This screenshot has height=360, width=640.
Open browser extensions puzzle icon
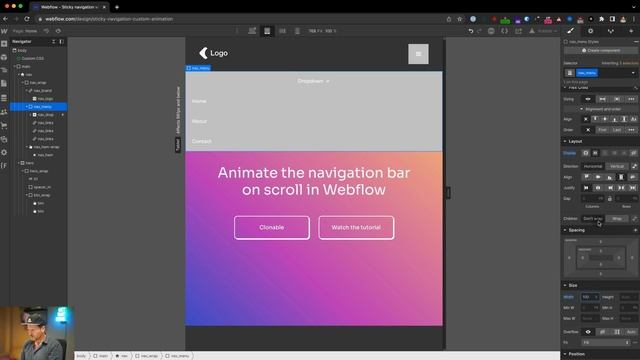(x=602, y=19)
